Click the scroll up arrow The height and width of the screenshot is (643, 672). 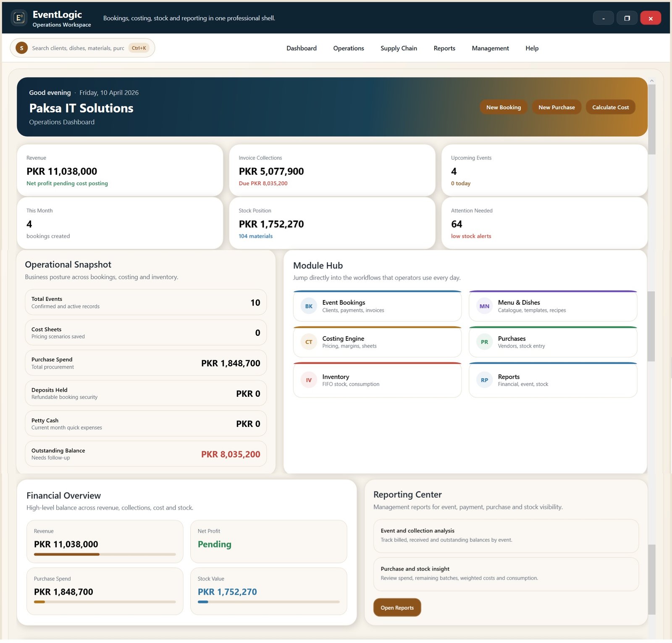point(651,81)
